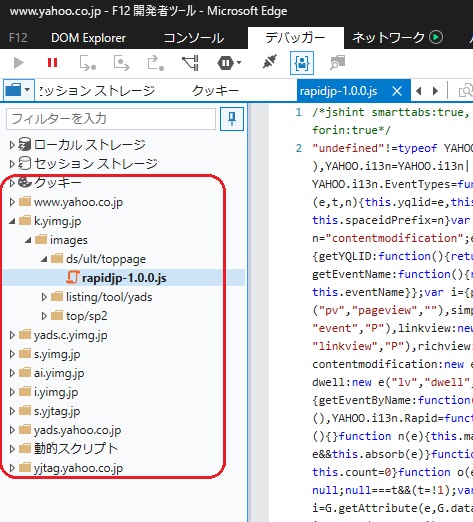
Task: Click the word wrap/library toolbar icon
Action: coord(337,63)
